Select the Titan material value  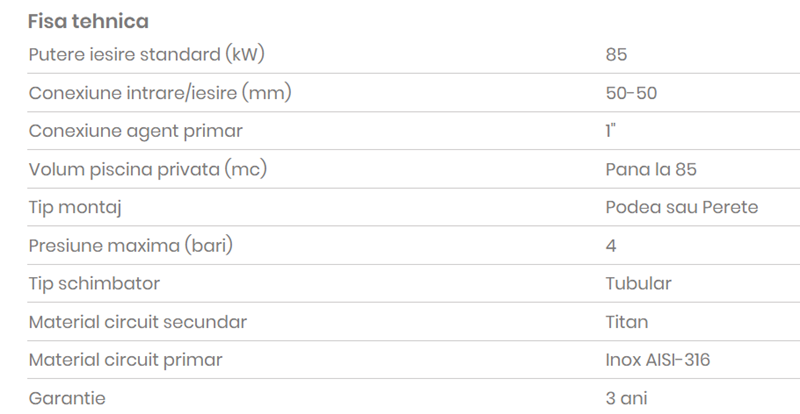pos(627,322)
